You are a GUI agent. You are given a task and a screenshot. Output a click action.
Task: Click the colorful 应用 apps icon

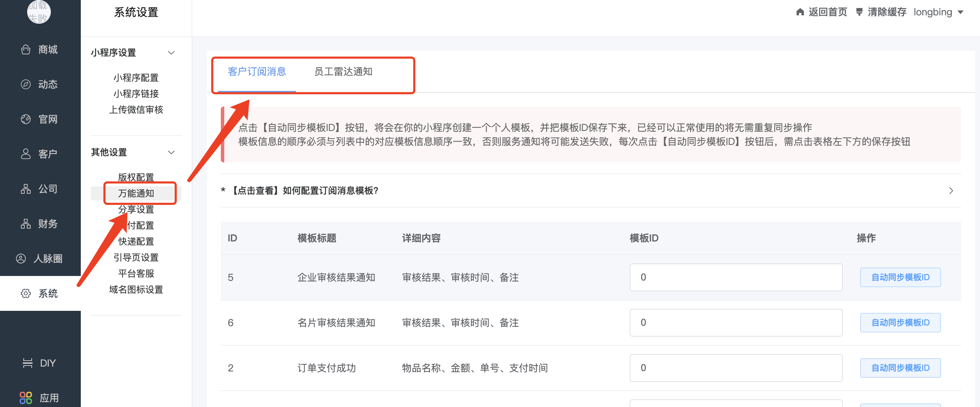pos(25,398)
